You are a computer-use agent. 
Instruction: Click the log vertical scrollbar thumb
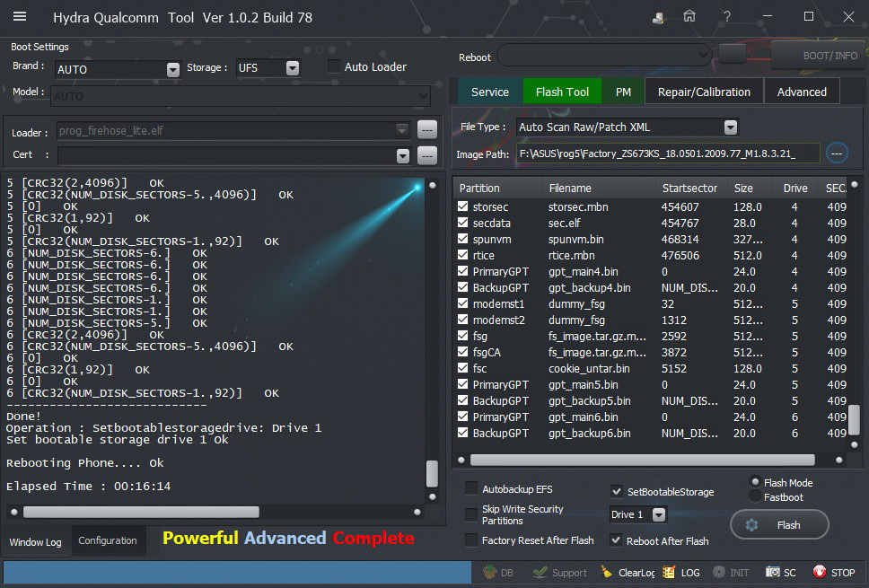pos(432,473)
